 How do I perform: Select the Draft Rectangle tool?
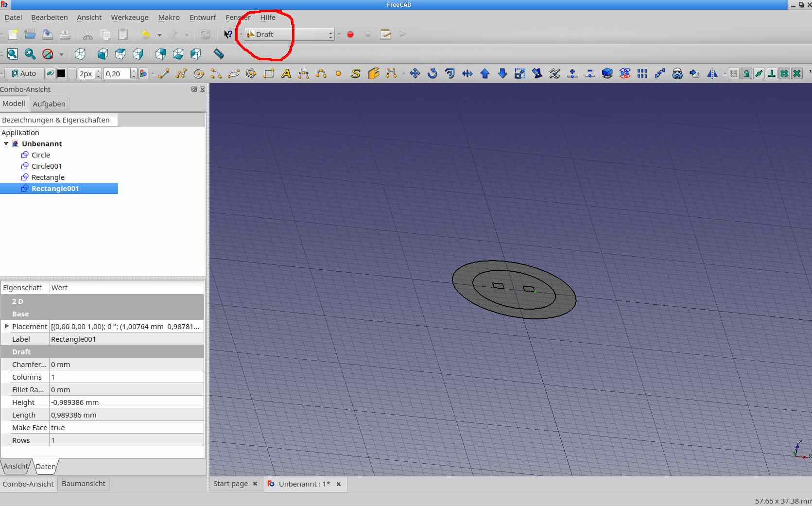269,73
